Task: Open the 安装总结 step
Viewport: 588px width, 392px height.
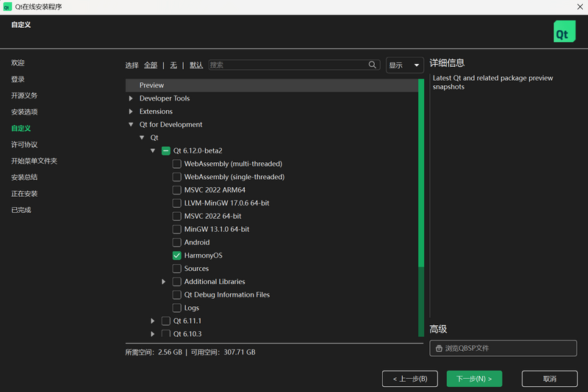Action: (24, 177)
